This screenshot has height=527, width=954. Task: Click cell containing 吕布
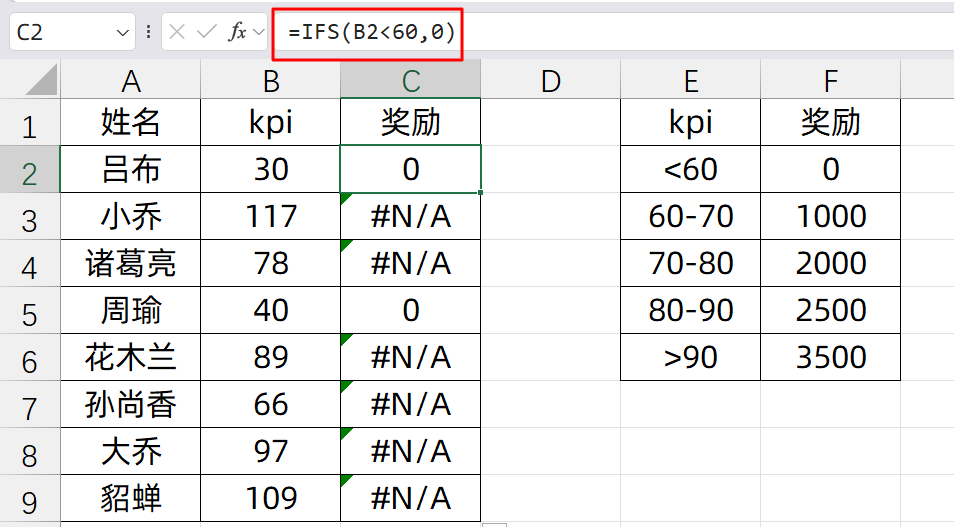130,169
